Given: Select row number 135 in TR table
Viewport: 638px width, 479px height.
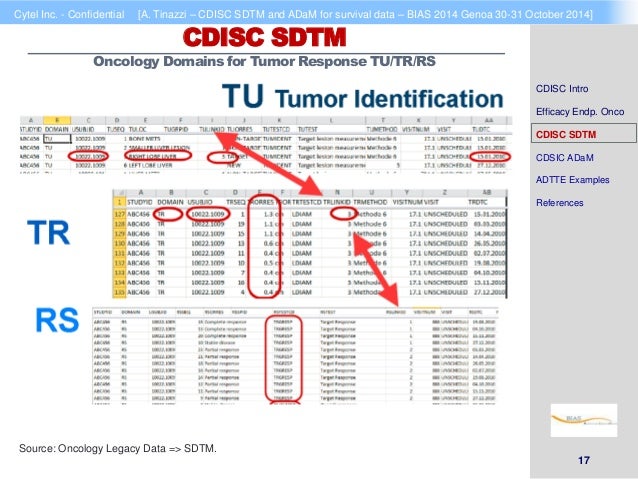Looking at the screenshot, I should [x=120, y=292].
